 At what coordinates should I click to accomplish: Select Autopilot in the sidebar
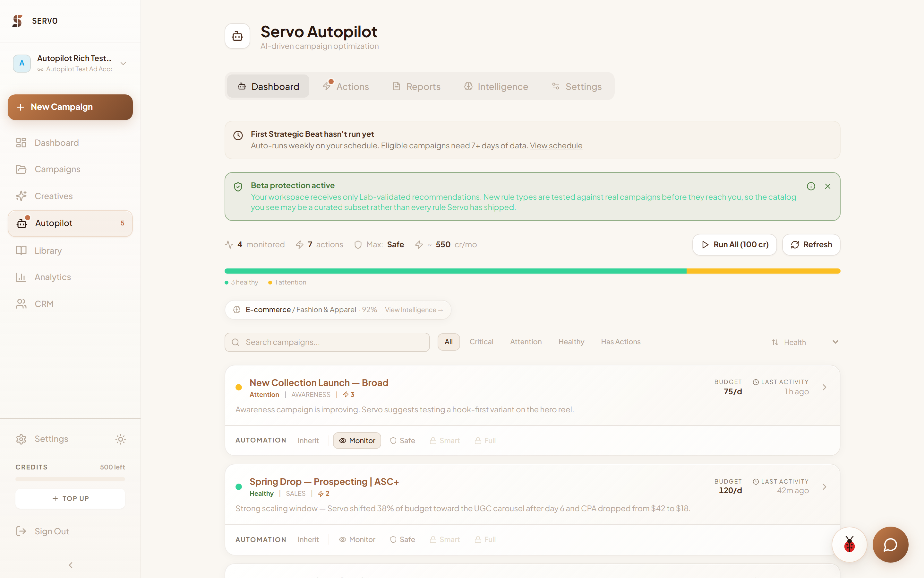(70, 223)
